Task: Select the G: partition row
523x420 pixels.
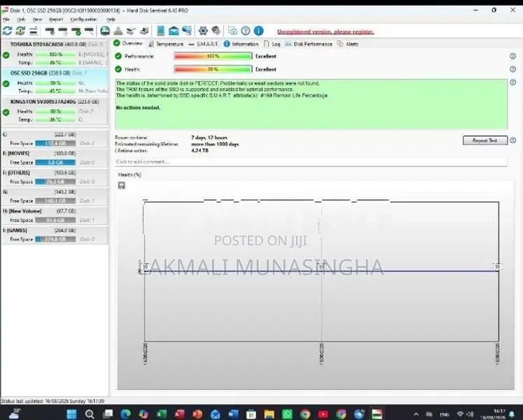Action: [55, 197]
